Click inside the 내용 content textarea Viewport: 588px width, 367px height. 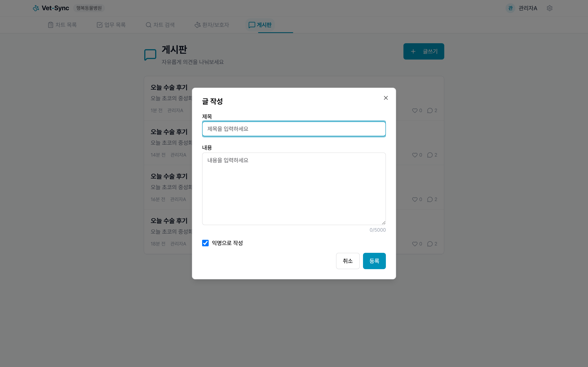[x=294, y=188]
